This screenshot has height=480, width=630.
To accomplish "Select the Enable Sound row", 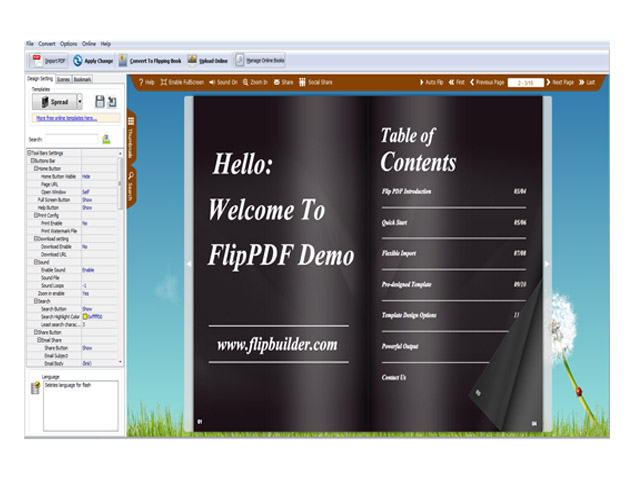I will click(x=72, y=270).
